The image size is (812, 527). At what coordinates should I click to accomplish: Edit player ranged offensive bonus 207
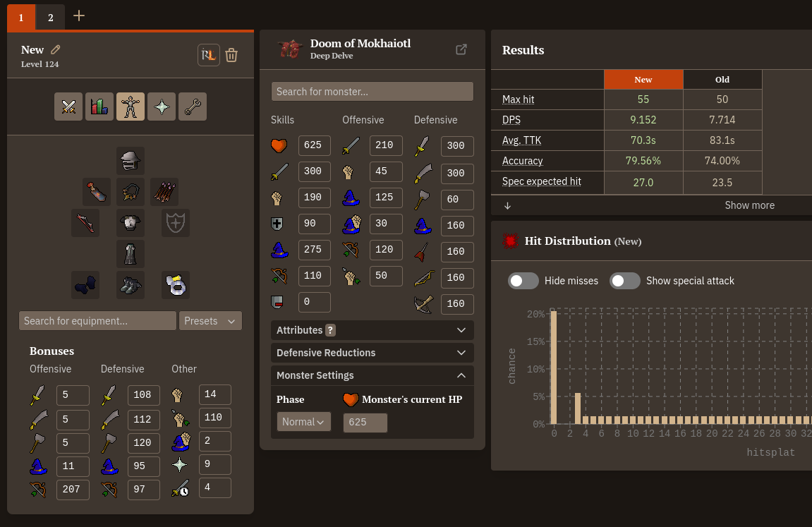[73, 489]
